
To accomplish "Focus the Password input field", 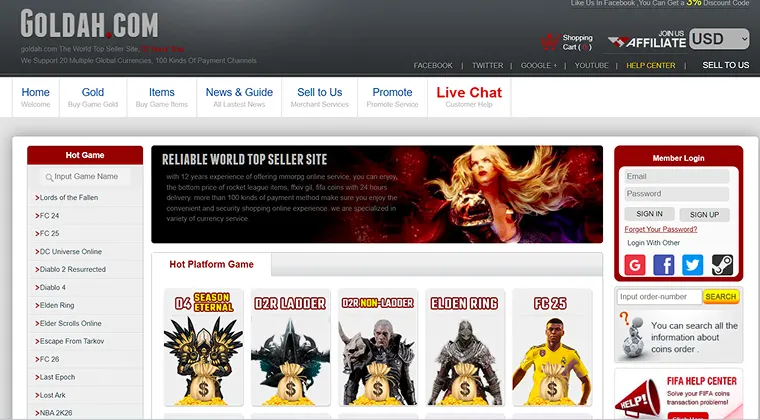I will click(x=677, y=194).
